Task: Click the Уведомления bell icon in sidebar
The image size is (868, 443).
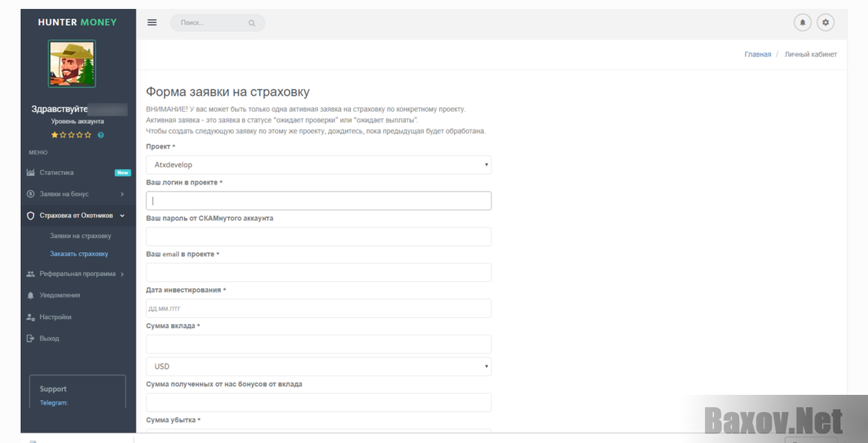Action: pos(31,295)
